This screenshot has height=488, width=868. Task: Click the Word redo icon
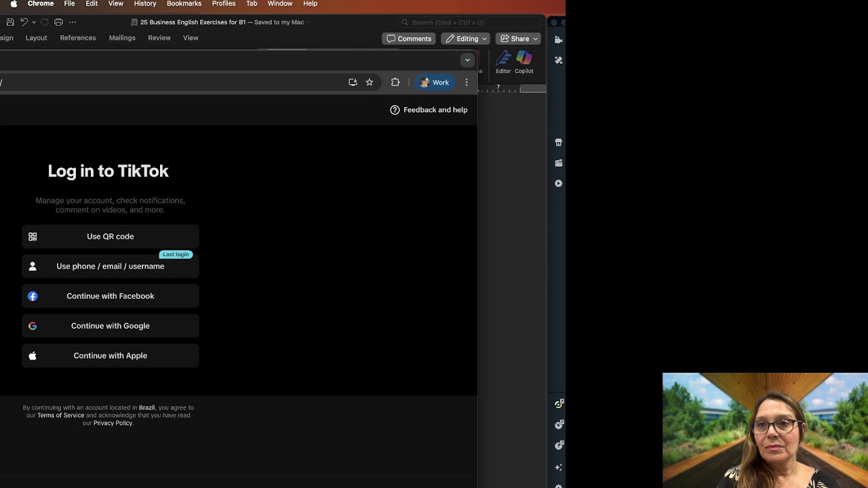[x=45, y=22]
